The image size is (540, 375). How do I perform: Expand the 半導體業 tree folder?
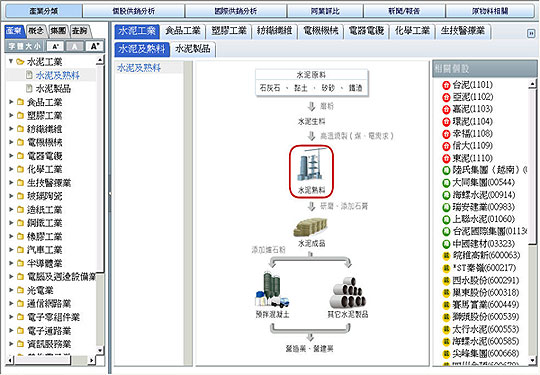pyautogui.click(x=11, y=263)
